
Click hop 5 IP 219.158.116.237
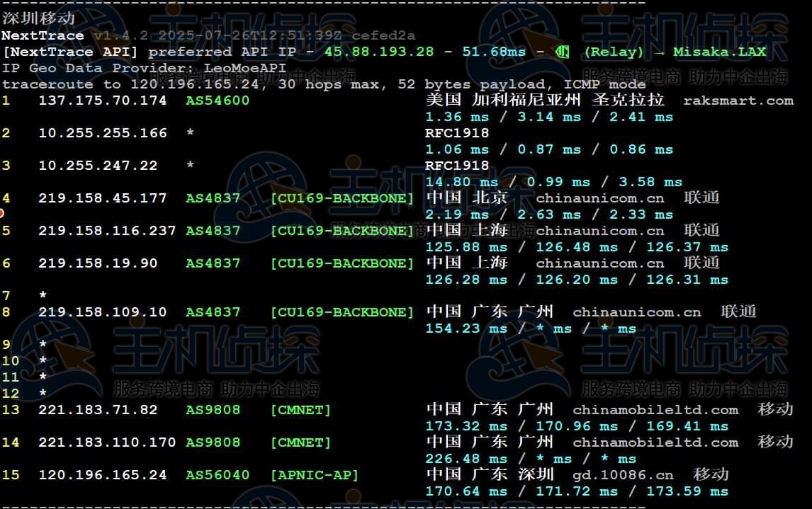click(x=107, y=231)
